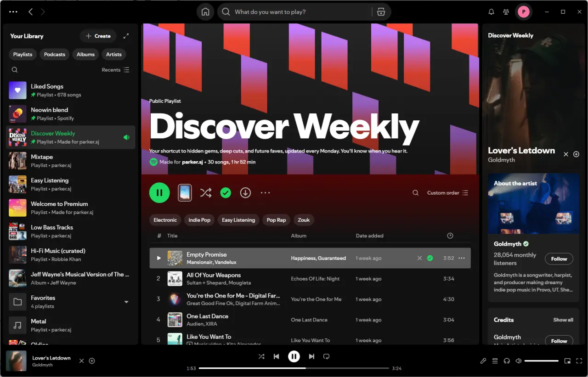Navigate forward with the right arrow
This screenshot has width=588, height=377.
[x=43, y=12]
